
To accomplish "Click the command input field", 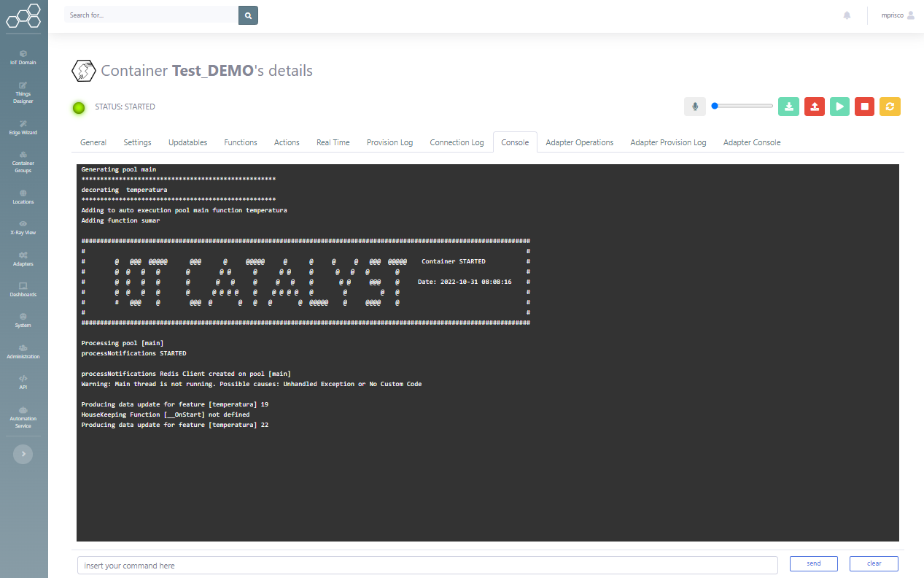I will 427,566.
